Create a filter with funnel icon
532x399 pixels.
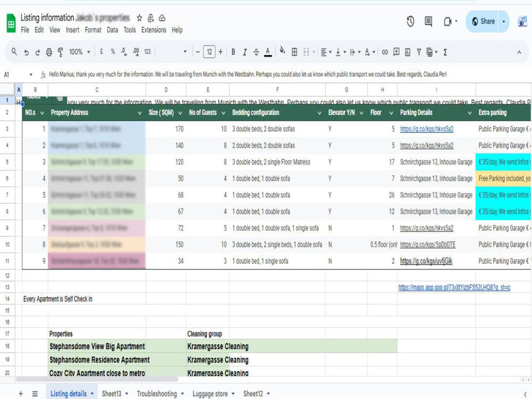tap(419, 52)
